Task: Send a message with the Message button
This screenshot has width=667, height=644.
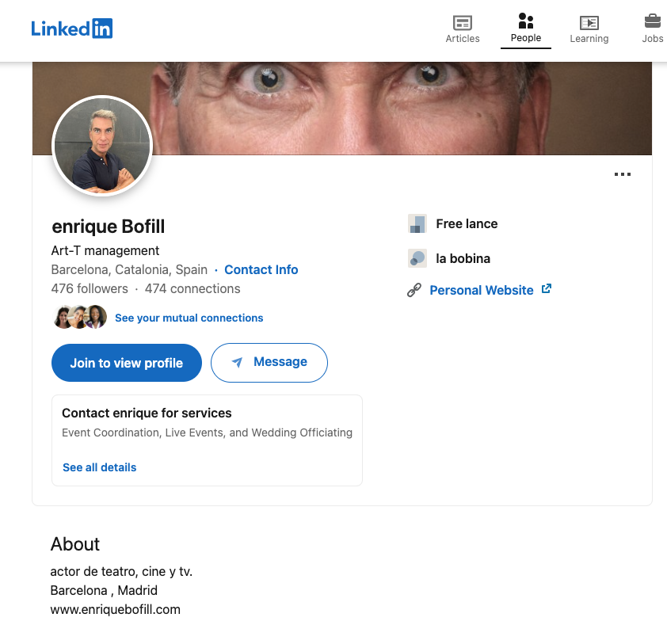Action: 269,363
